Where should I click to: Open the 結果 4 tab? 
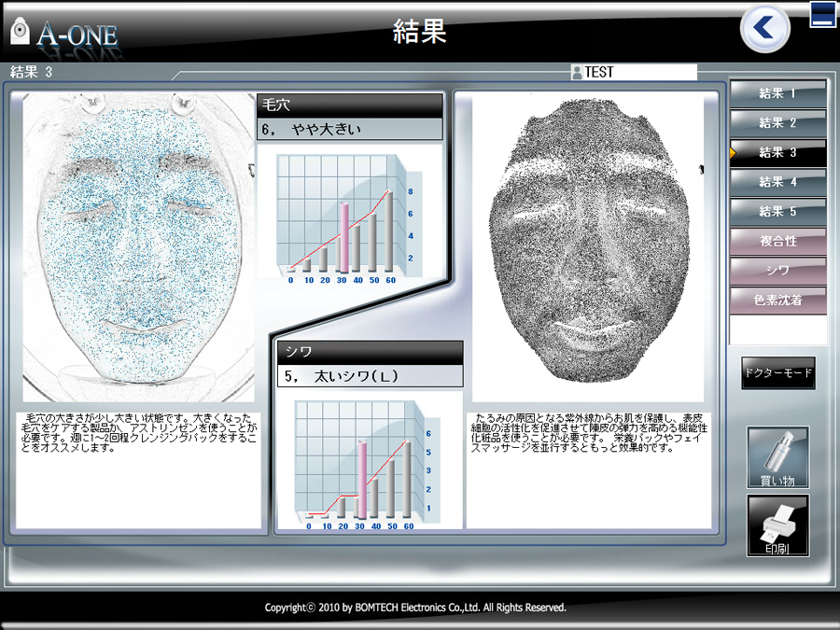pyautogui.click(x=777, y=182)
